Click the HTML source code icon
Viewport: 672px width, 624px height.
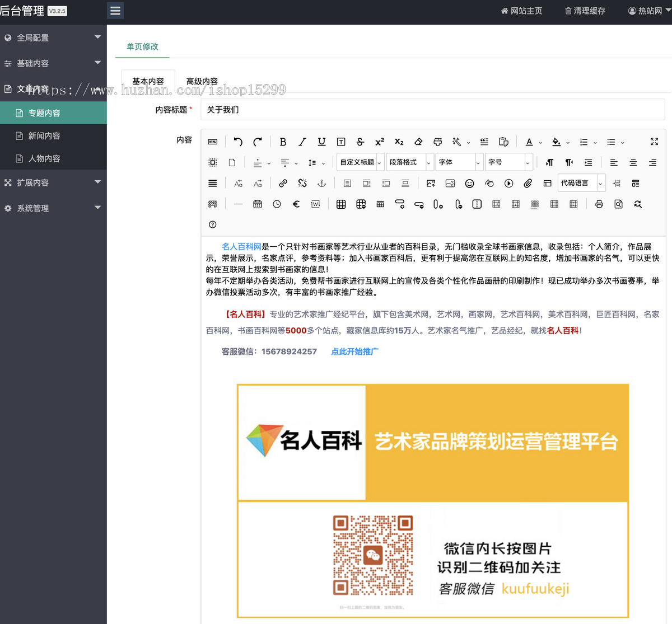coord(213,142)
